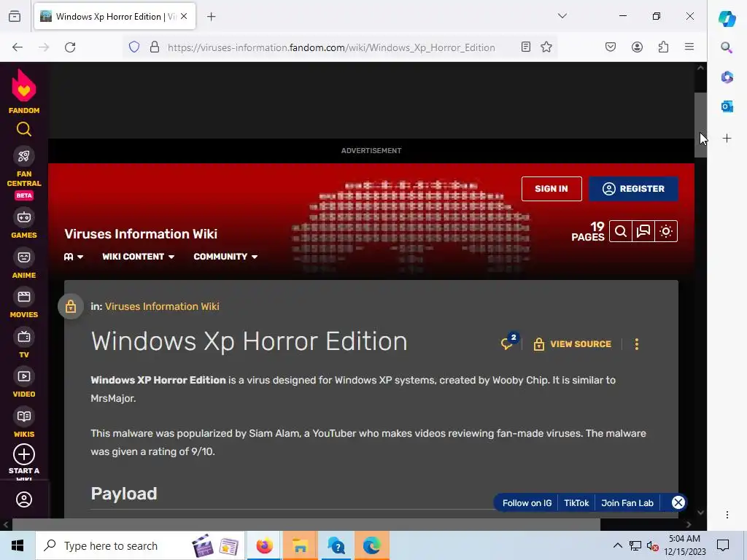Image resolution: width=747 pixels, height=560 pixels.
Task: Click Join Fan Lab link
Action: pos(627,503)
